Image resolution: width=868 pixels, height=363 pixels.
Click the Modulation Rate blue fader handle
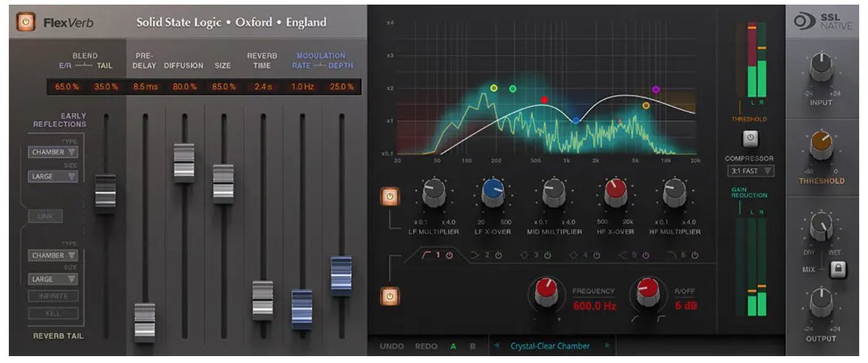click(302, 309)
